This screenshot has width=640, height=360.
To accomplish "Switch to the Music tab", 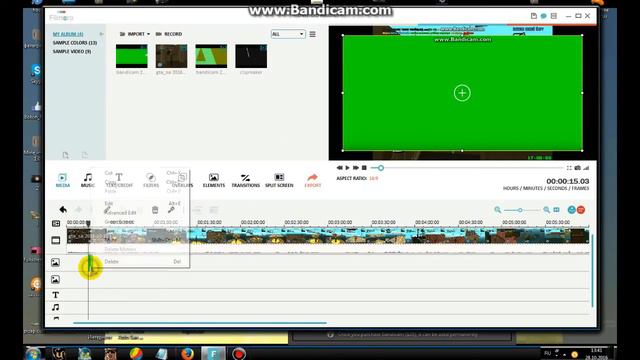I will click(x=87, y=180).
